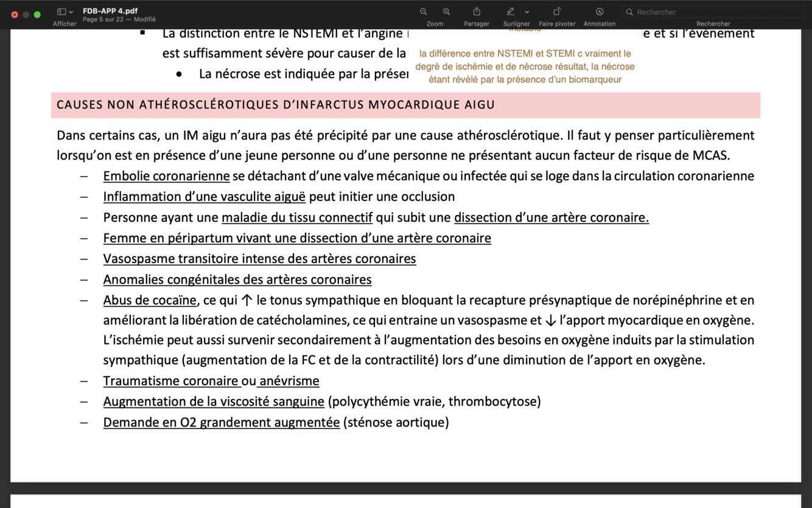This screenshot has width=812, height=508.
Task: Click the 'Page 5 sur 22 — Modifié' subtitle
Action: point(119,19)
